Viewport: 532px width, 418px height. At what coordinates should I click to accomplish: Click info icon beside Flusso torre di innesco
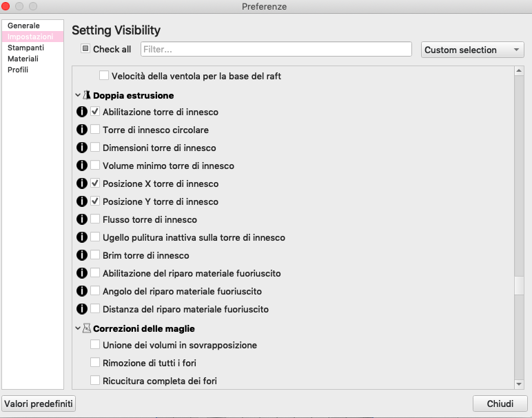click(x=82, y=219)
